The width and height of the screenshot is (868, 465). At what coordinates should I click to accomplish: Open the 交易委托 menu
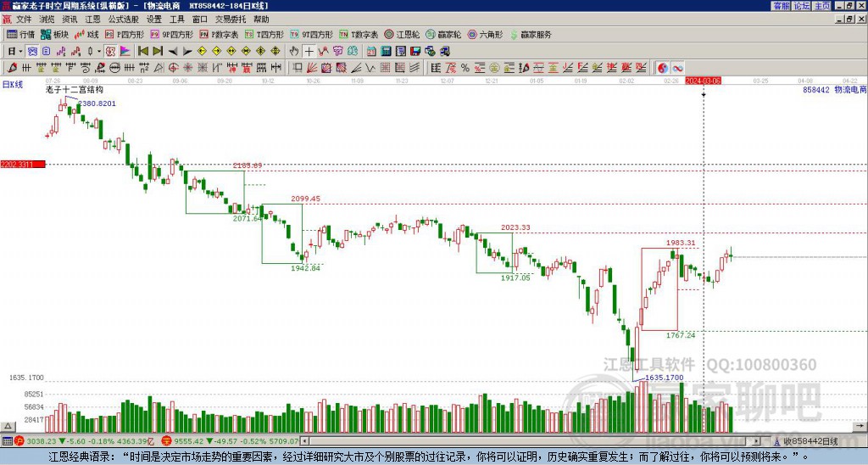tap(231, 20)
